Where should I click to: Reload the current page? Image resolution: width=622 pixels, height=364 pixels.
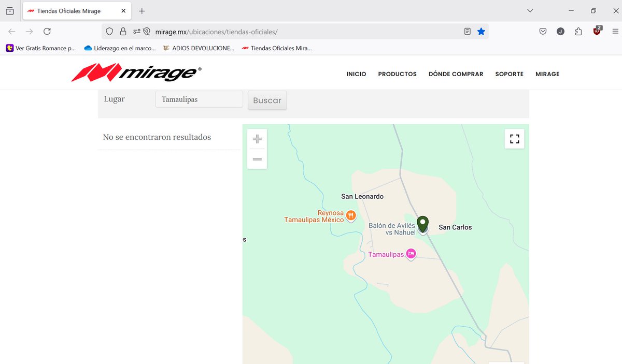[x=47, y=32]
